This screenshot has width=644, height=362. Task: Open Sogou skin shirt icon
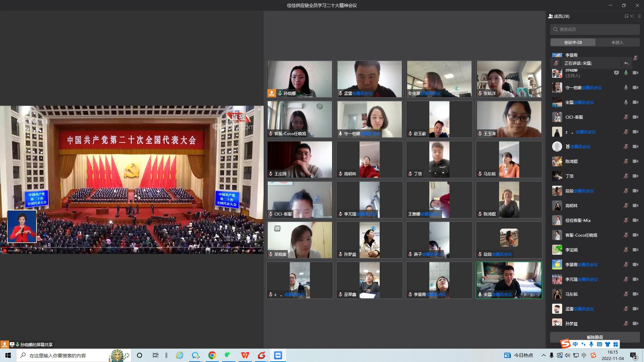(x=607, y=344)
